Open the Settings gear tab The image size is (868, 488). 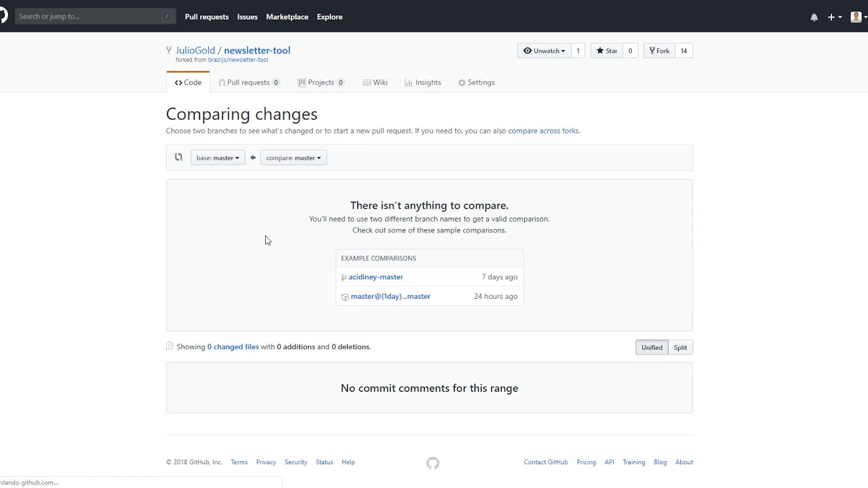(x=476, y=83)
